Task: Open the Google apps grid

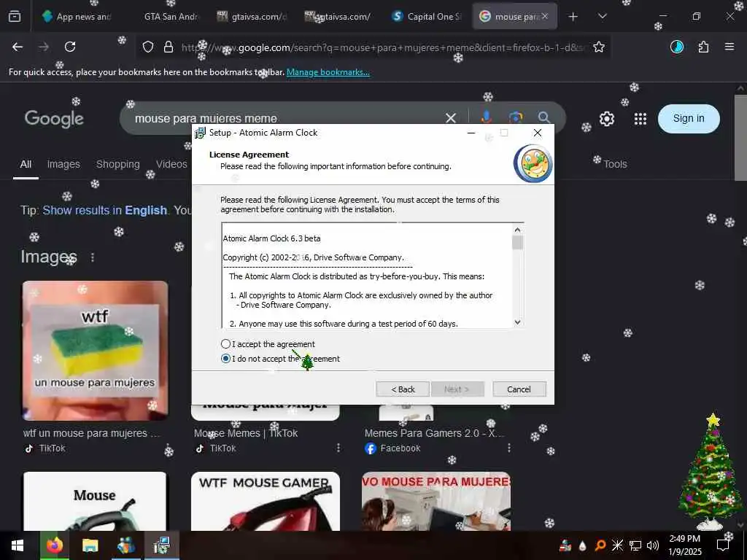Action: coord(640,119)
